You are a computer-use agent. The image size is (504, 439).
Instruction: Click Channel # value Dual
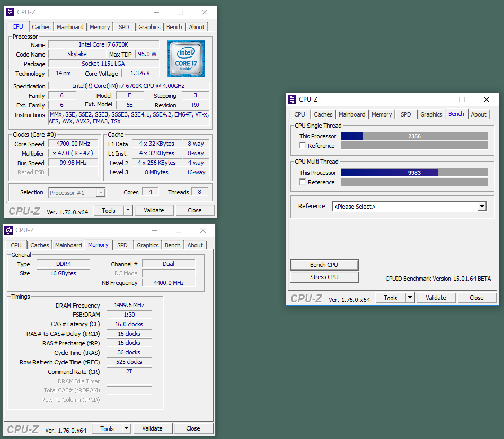[x=169, y=264]
